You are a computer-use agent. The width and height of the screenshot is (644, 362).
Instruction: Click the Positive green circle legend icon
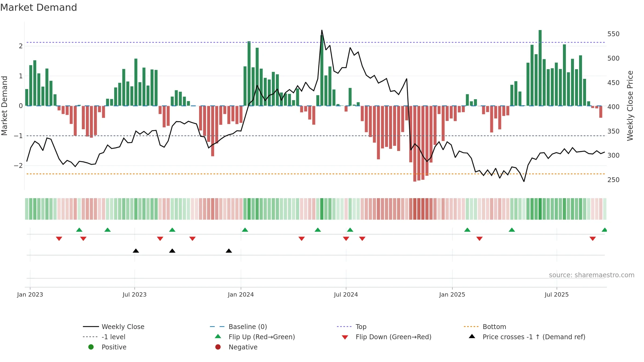coord(91,347)
